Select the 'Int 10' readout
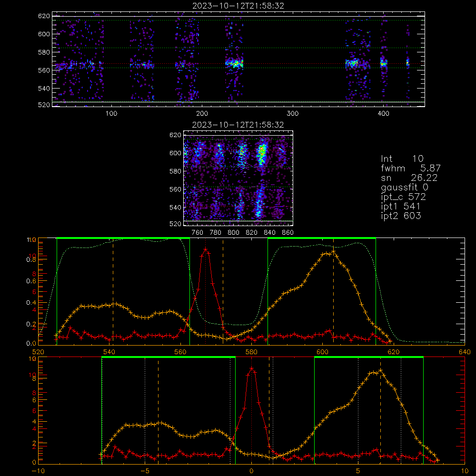The height and width of the screenshot is (476, 476). click(402, 159)
